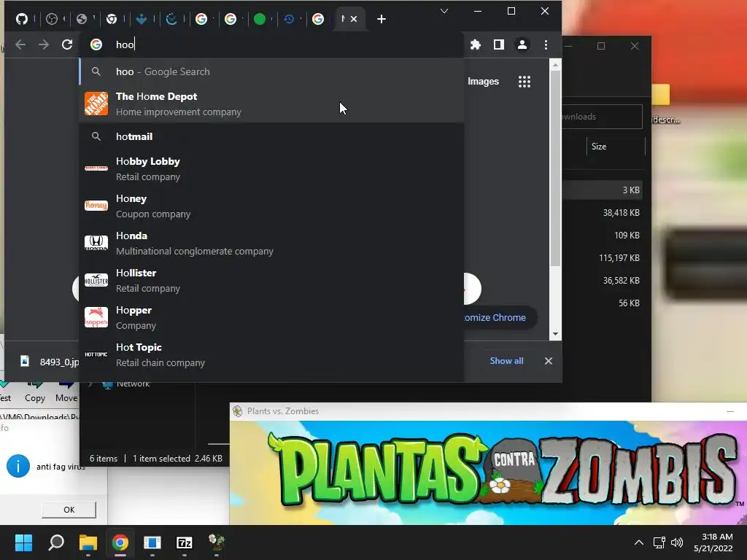Select the Hollister suggestion
The image size is (747, 560).
271,280
